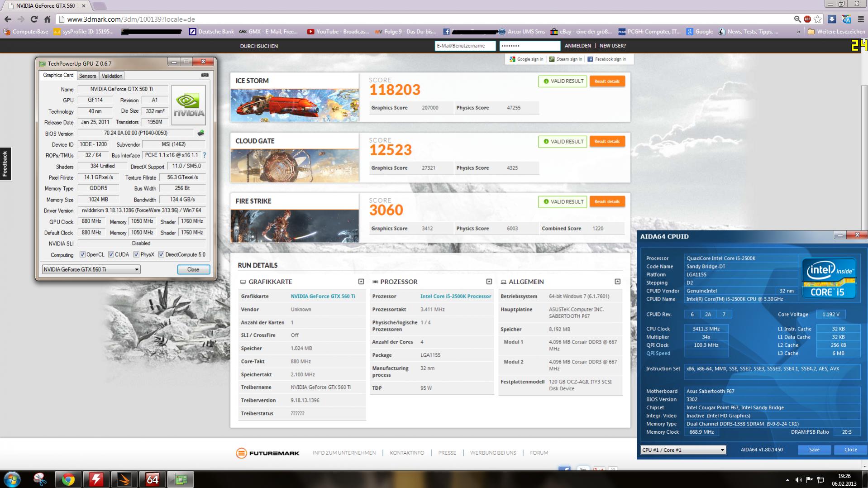
Task: Click Google sign in button
Action: click(526, 59)
